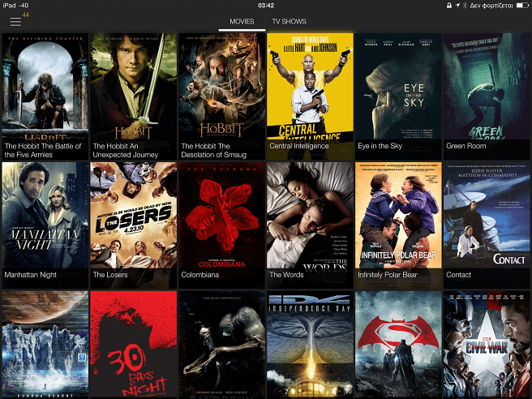The width and height of the screenshot is (532, 399).
Task: Open the Colombiana movie poster
Action: point(222,225)
